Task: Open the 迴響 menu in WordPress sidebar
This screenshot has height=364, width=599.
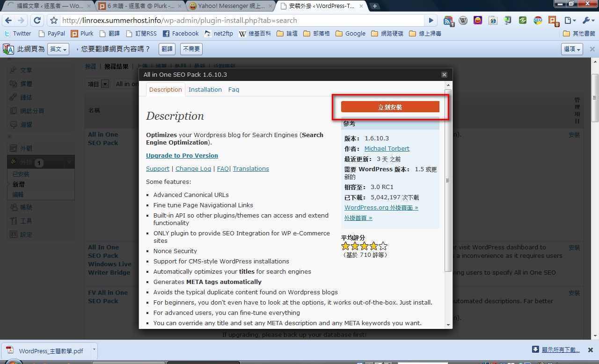Action: [26, 124]
